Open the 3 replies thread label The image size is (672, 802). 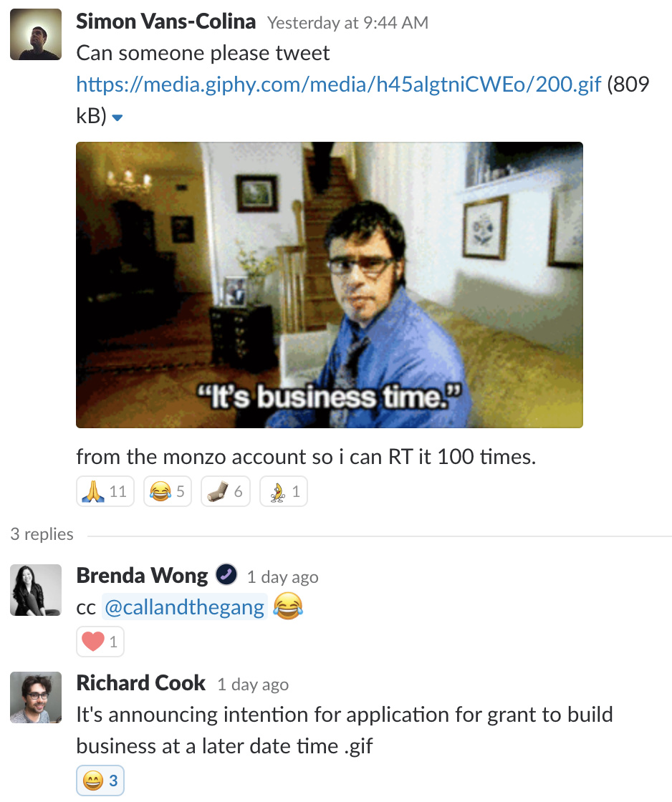coord(42,534)
